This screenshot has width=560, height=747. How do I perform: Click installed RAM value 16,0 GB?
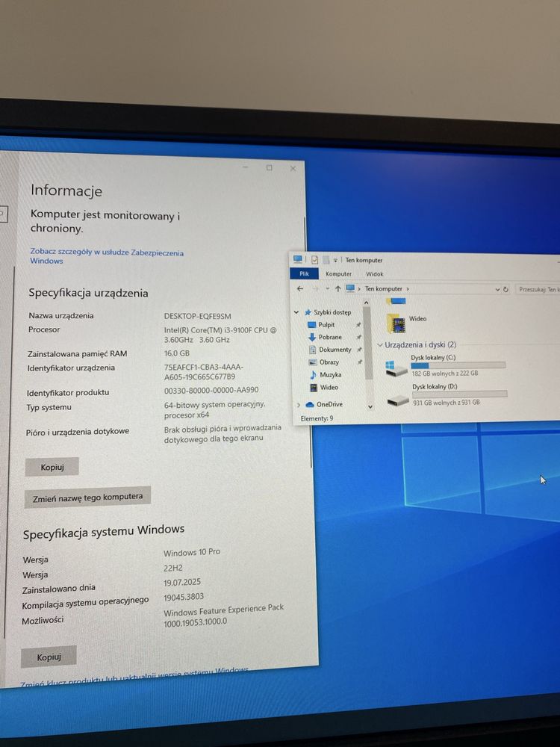pos(177,353)
